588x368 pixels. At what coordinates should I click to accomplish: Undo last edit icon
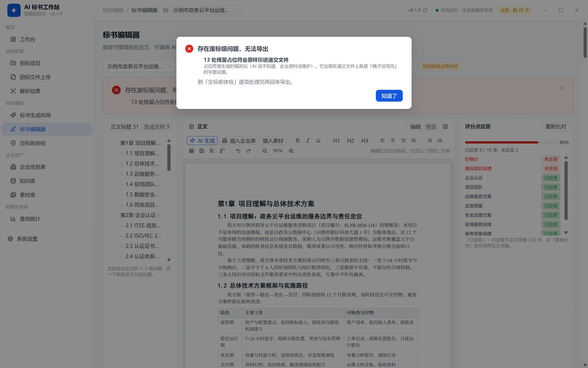pos(238,151)
